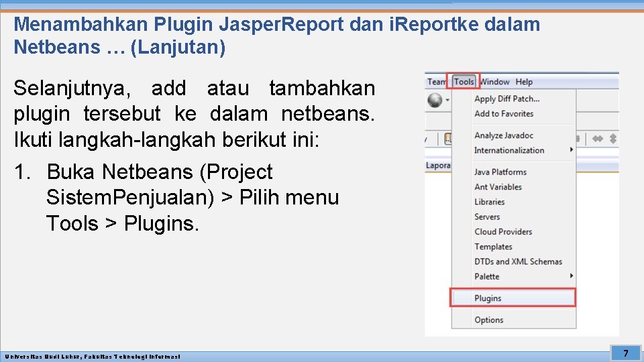Screen dimensions: 644x362
Task: Choose Ant Variables menu entry
Action: (x=513, y=187)
